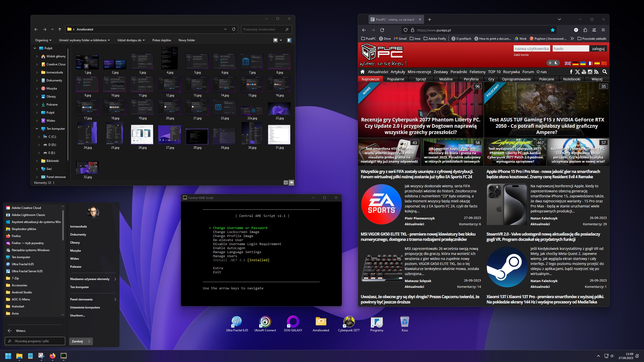
Task: Open the RSS feed icon on PurePC
Action: tap(596, 72)
